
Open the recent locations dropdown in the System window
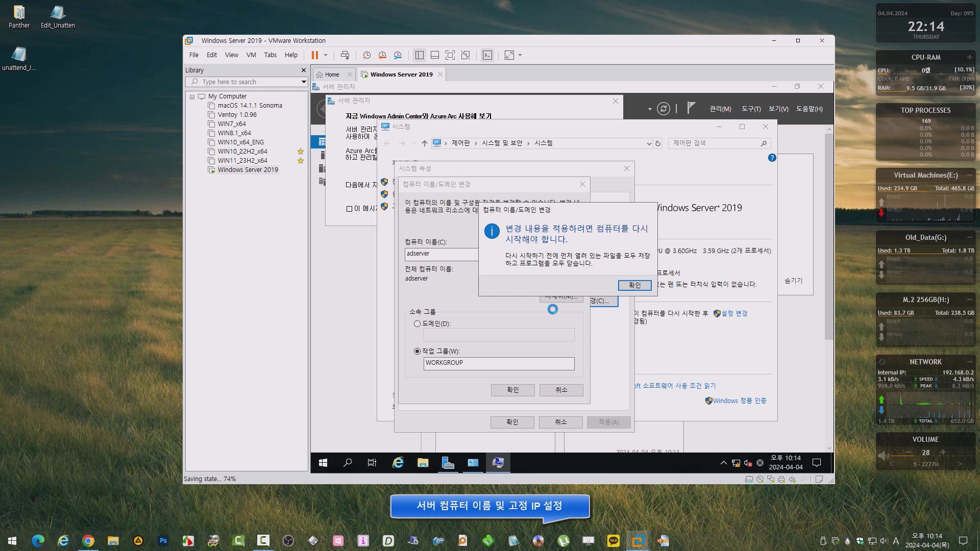414,143
